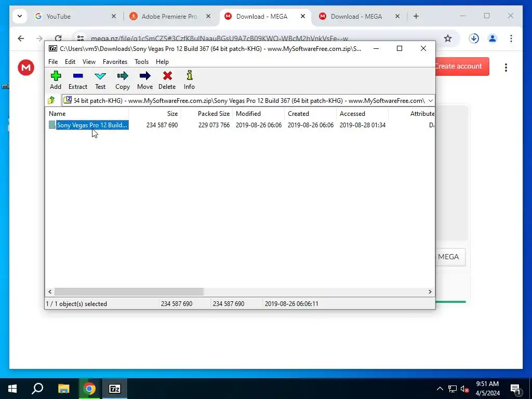This screenshot has width=532, height=399.
Task: Open the View menu
Action: 89,62
